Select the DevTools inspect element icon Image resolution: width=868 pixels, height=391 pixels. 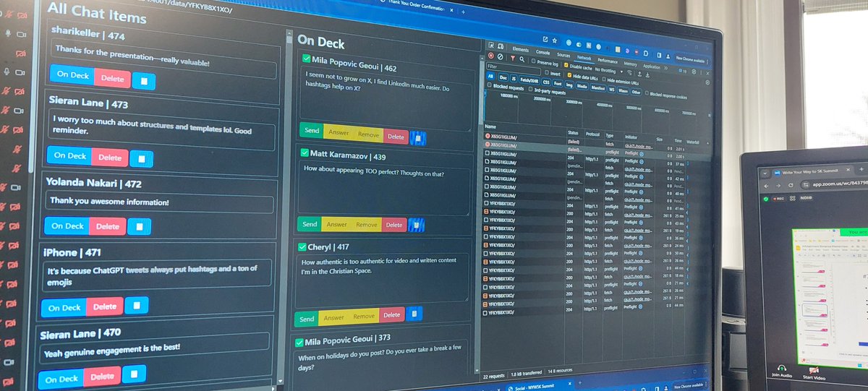pyautogui.click(x=491, y=46)
